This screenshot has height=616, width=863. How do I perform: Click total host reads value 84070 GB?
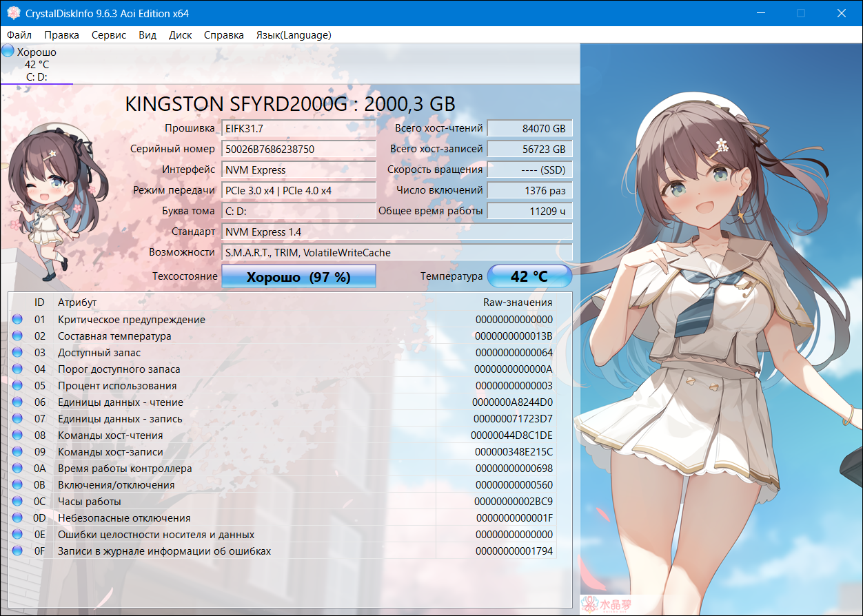[x=529, y=128]
